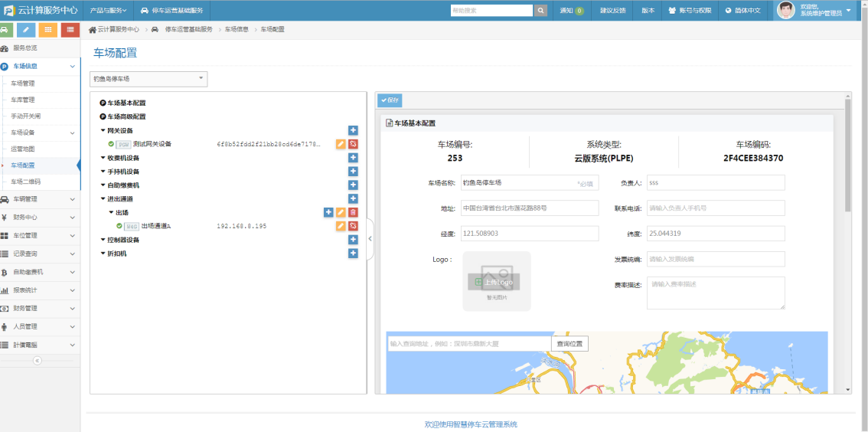
Task: Click the red list shortcut button
Action: 70,30
